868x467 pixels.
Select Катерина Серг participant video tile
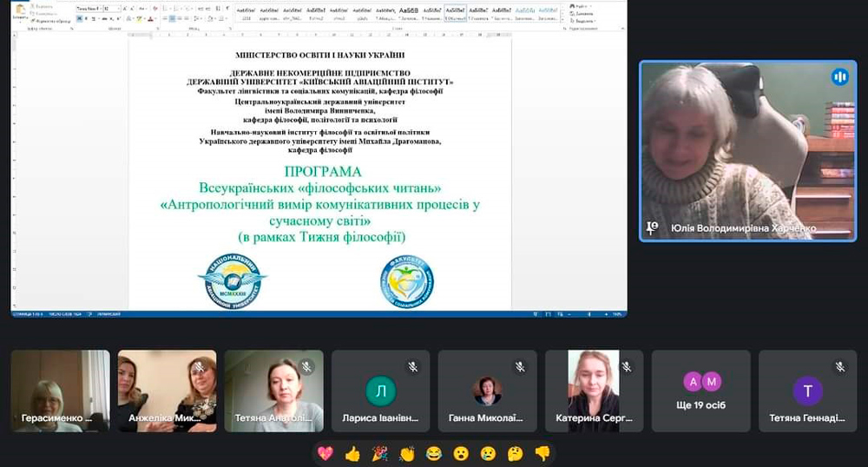594,391
